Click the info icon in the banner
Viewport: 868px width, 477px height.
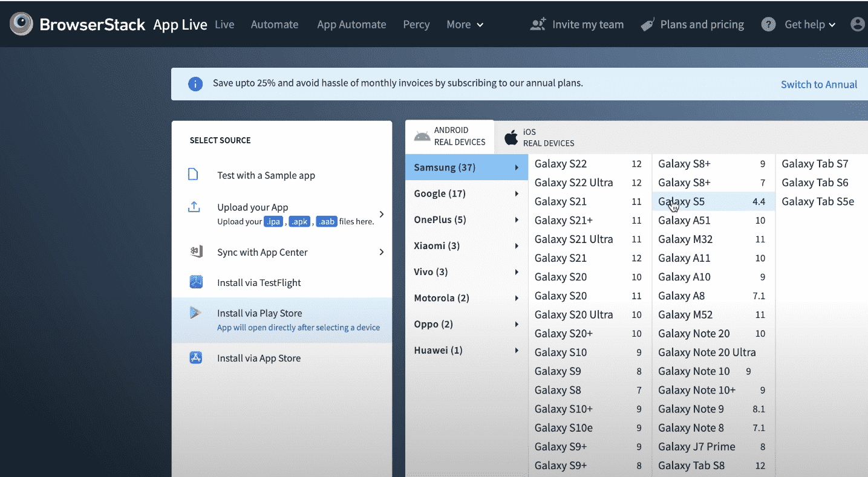click(x=195, y=84)
